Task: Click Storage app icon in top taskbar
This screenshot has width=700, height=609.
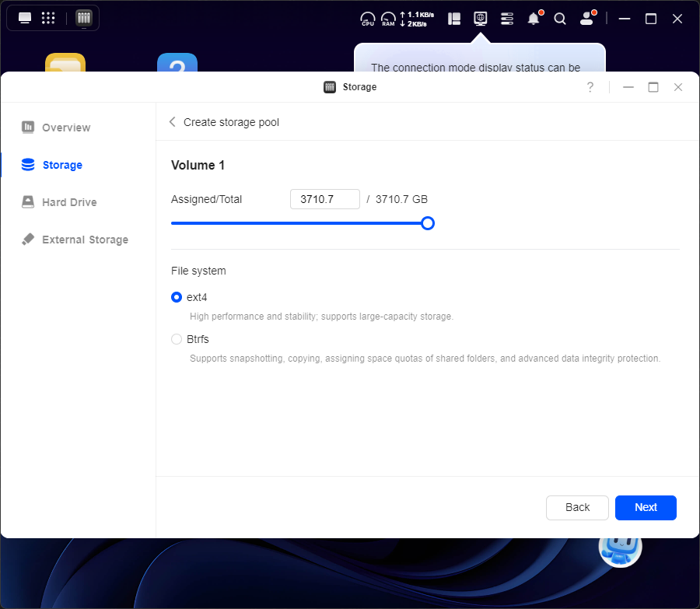Action: (84, 18)
